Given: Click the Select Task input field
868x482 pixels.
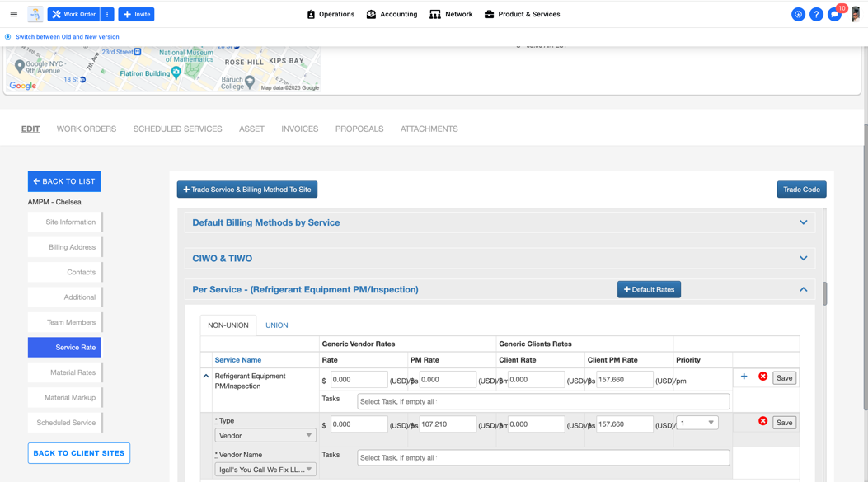Looking at the screenshot, I should pos(542,400).
